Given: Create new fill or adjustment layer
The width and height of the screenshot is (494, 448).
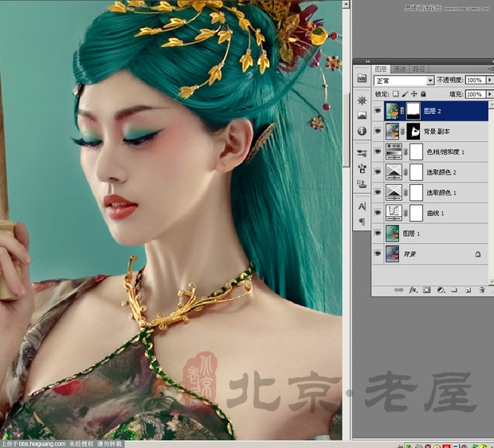Looking at the screenshot, I should pyautogui.click(x=441, y=290).
